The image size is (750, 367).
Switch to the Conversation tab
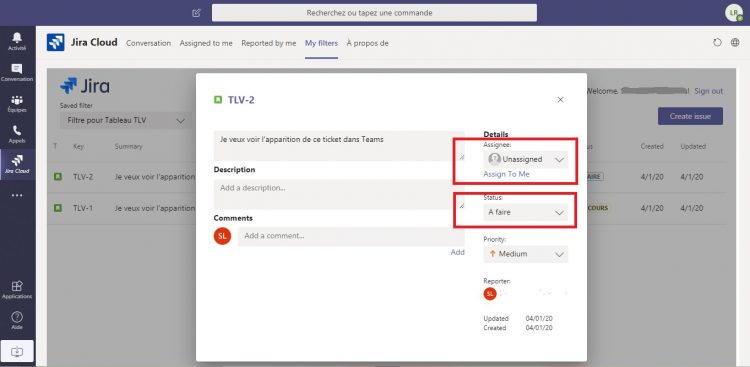(148, 43)
